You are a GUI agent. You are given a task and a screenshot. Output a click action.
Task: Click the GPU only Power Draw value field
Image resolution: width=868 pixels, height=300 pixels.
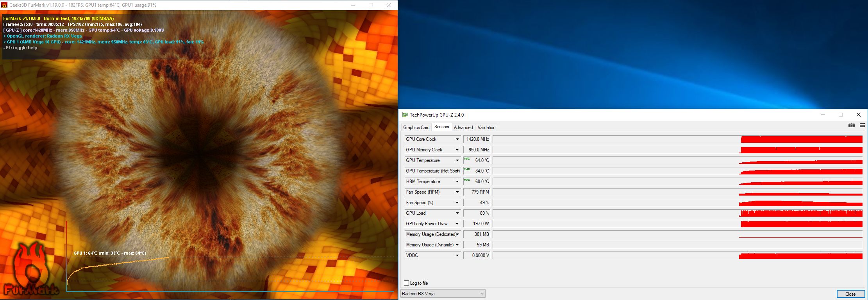pos(477,224)
